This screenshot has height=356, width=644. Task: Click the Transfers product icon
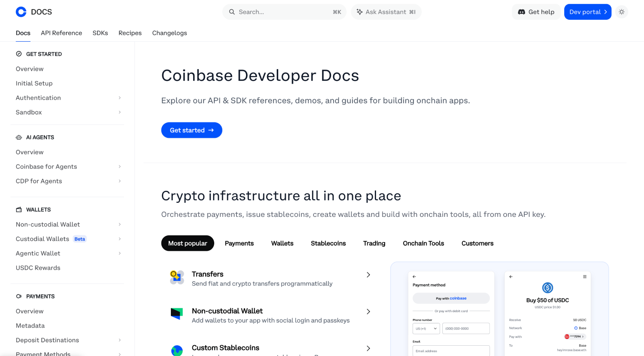tap(177, 277)
